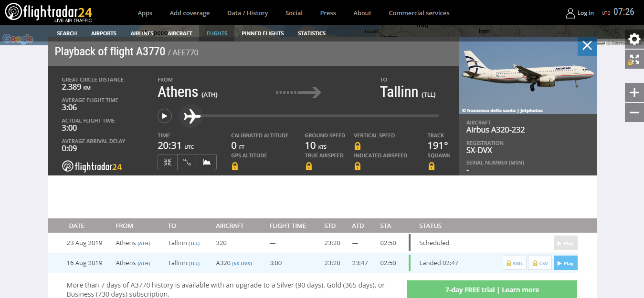Click the Aegean aircraft photo

pyautogui.click(x=528, y=75)
